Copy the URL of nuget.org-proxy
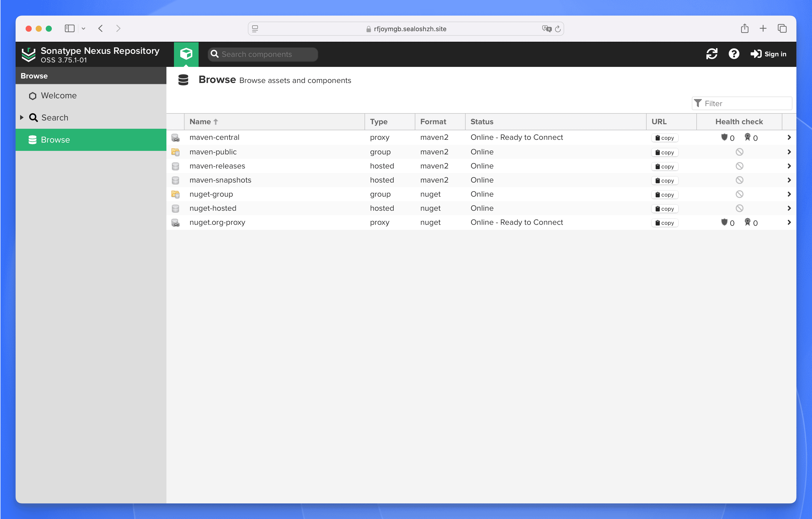 point(664,223)
